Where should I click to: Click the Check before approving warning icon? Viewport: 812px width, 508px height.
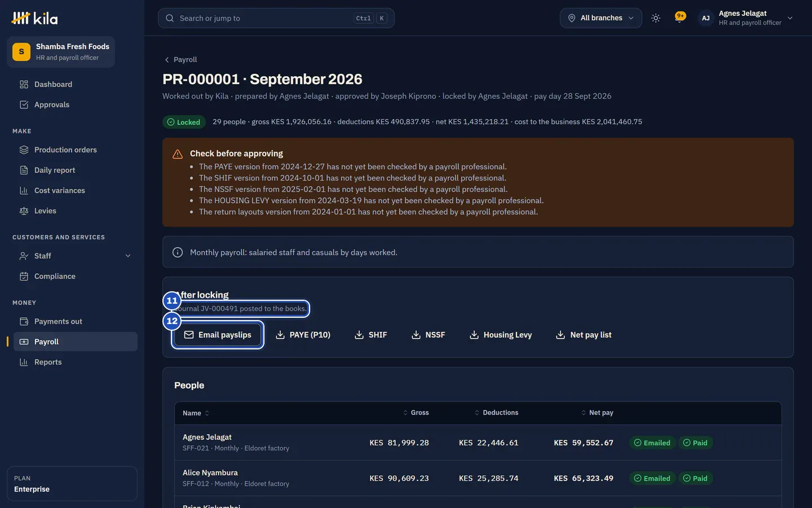point(178,154)
